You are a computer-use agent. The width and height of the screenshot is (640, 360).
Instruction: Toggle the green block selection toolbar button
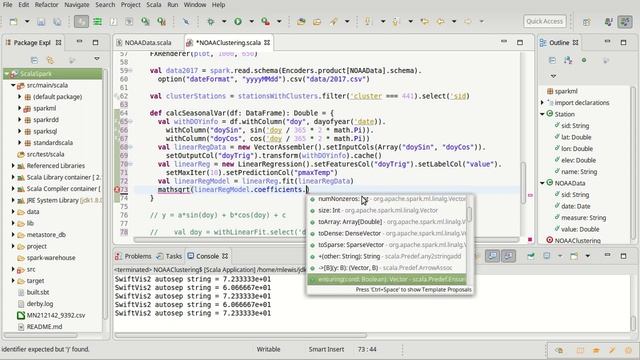point(97,21)
